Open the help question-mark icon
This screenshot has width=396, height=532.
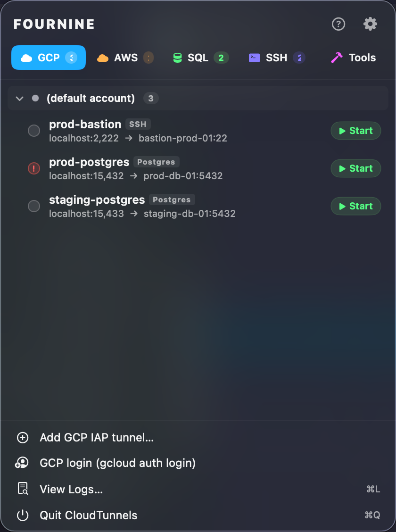tap(338, 24)
